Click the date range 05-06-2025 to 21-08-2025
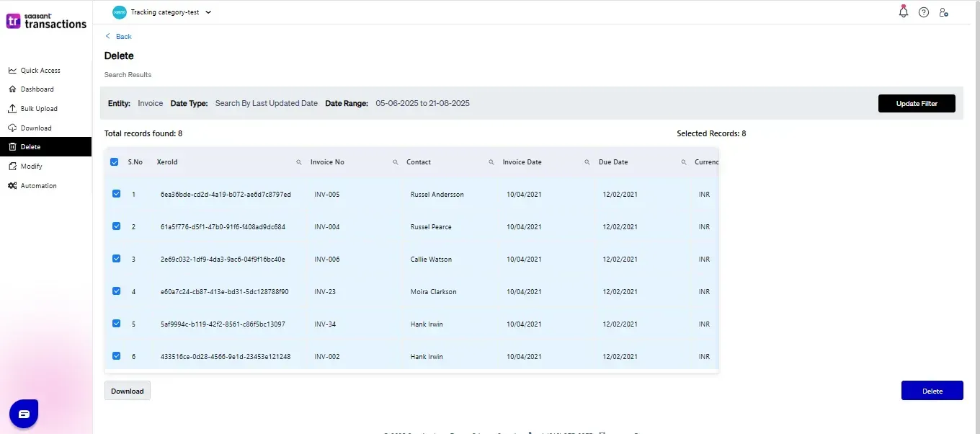Image resolution: width=980 pixels, height=434 pixels. point(423,104)
